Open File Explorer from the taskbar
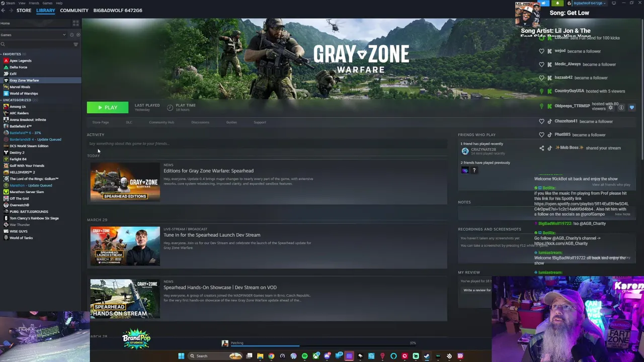The width and height of the screenshot is (644, 362). tap(260, 356)
